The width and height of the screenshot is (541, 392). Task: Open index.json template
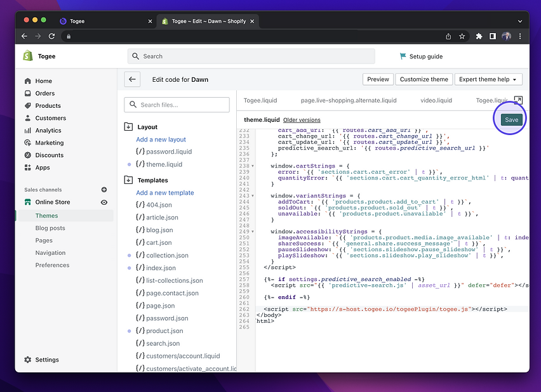(x=156, y=268)
